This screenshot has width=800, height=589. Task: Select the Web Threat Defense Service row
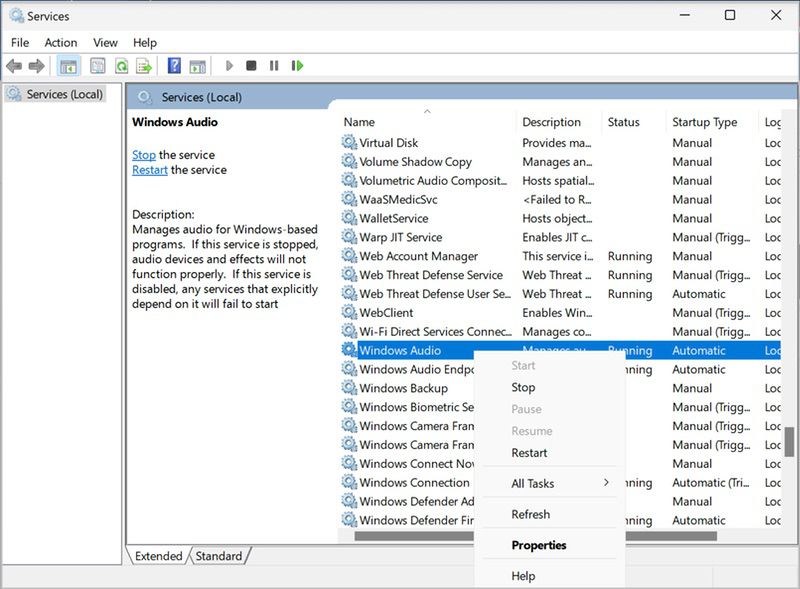point(560,275)
